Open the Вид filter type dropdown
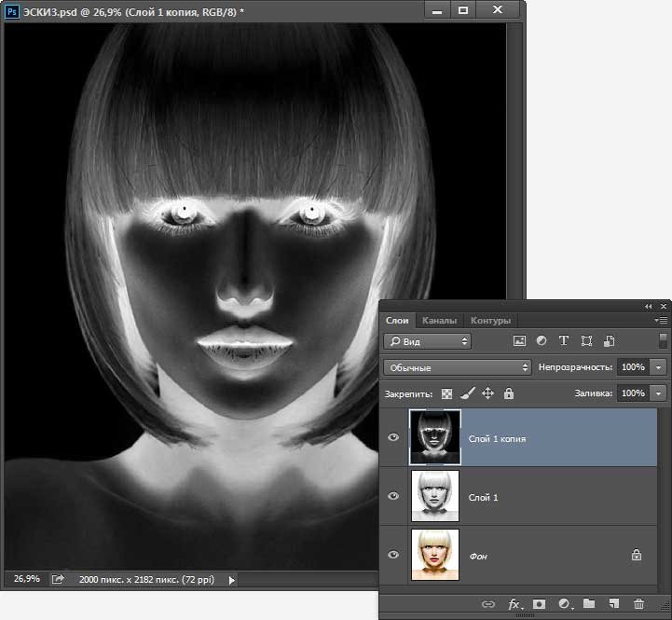This screenshot has width=672, height=620. point(427,341)
